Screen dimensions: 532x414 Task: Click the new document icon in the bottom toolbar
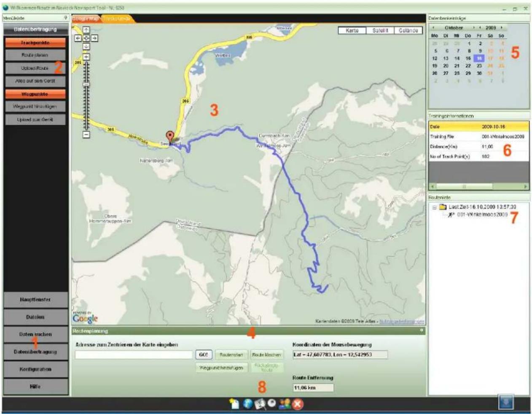234,404
